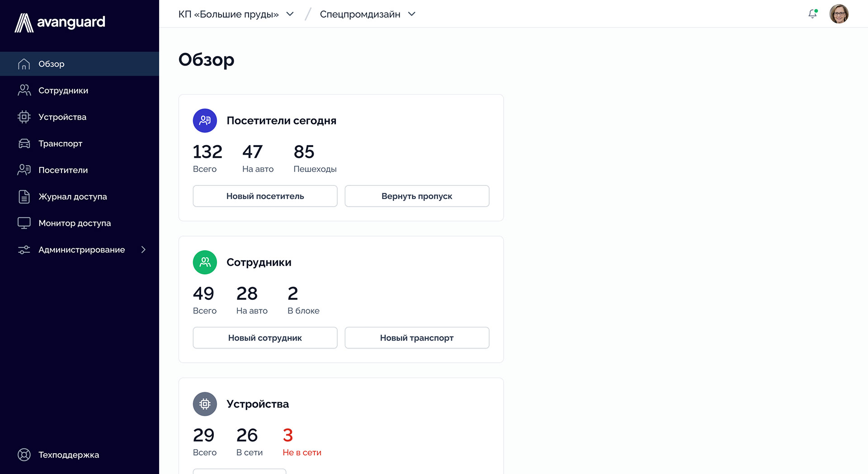Click the avanguard logo

coord(60,22)
